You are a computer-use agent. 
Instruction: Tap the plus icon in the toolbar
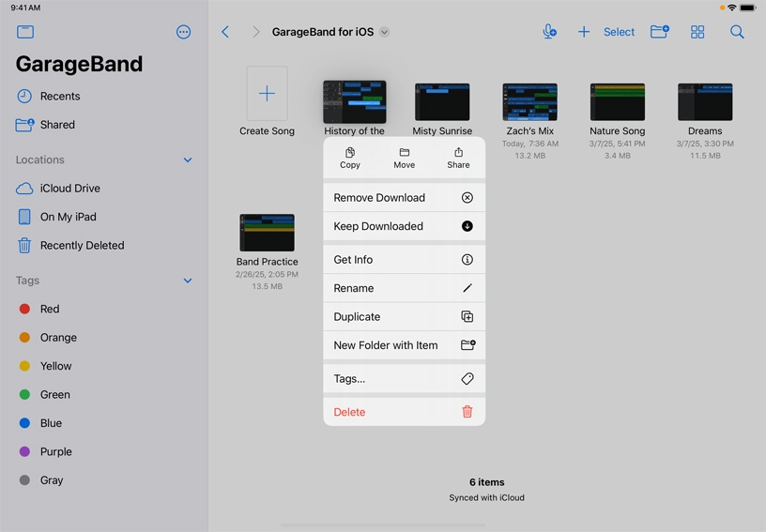click(x=583, y=32)
